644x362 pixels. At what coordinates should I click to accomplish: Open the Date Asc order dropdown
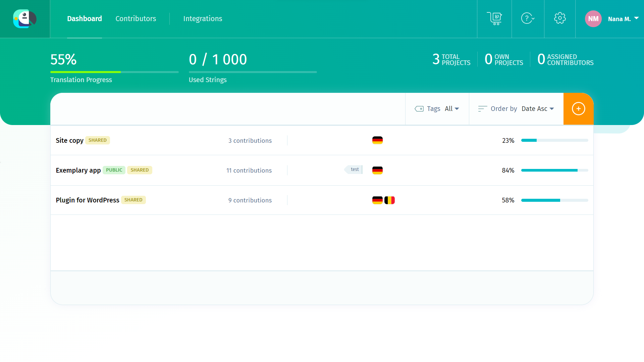coord(538,109)
